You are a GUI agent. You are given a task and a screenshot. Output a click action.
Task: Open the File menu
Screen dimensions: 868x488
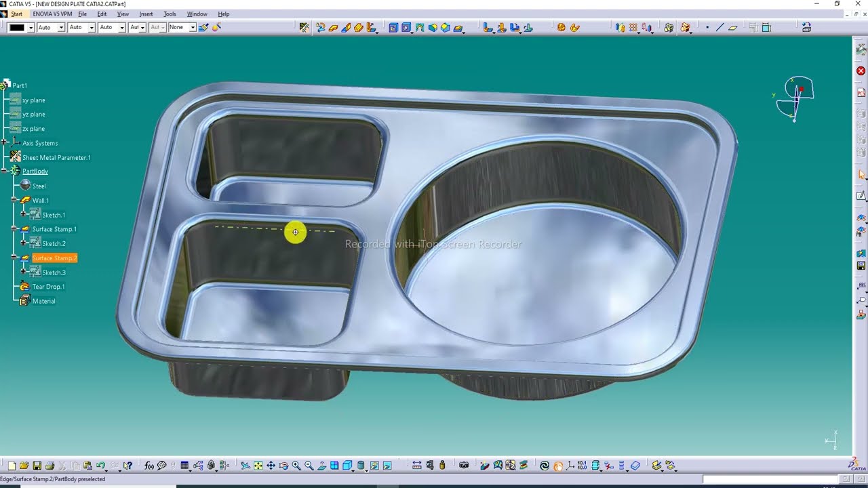pos(82,14)
